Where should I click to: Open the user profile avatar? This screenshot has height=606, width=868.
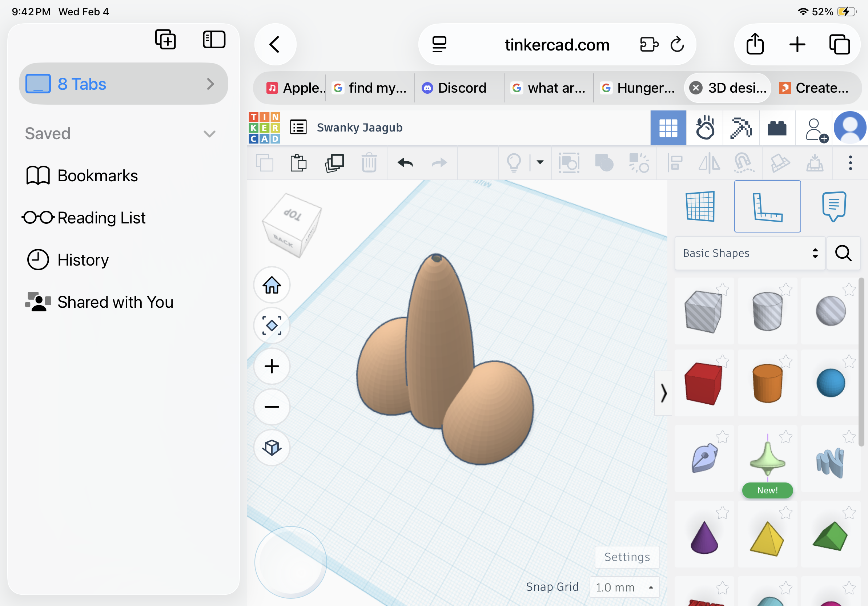click(850, 128)
